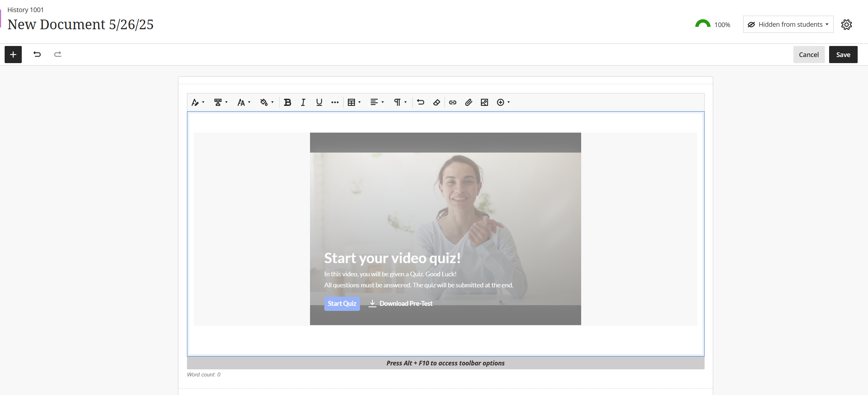Insert an image

tap(484, 103)
